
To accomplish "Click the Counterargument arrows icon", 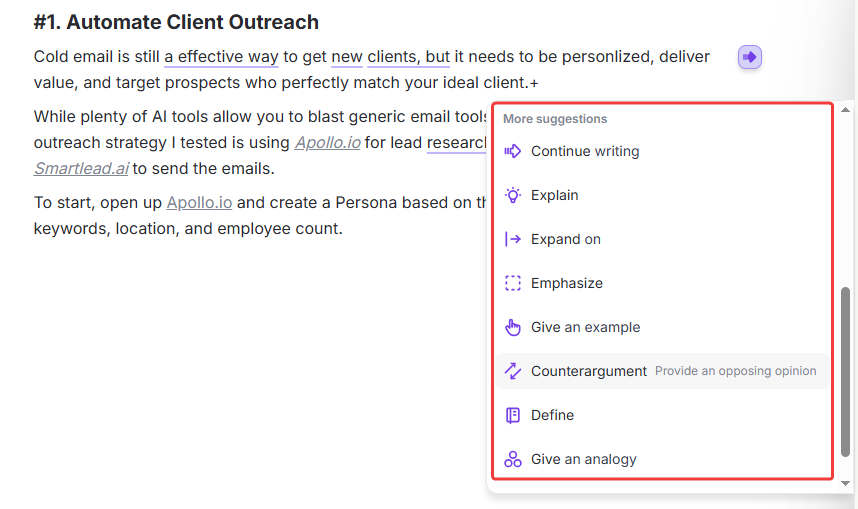I will tap(513, 371).
